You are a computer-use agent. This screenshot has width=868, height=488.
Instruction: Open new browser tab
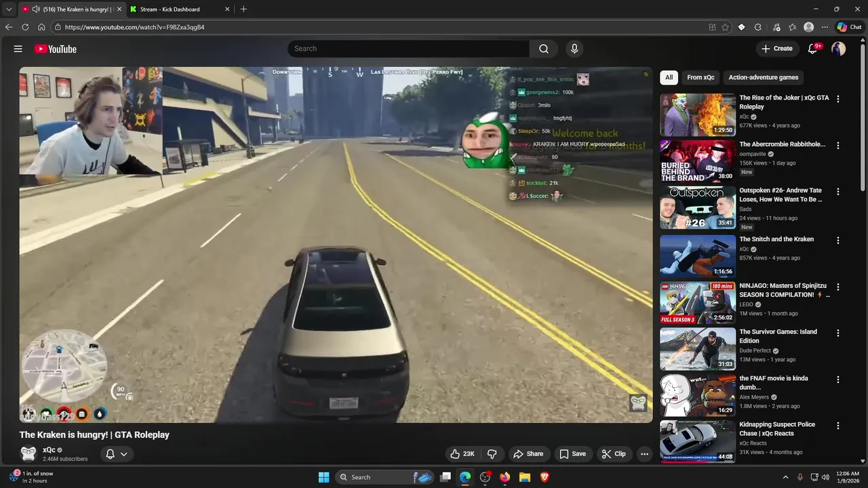[x=243, y=9]
